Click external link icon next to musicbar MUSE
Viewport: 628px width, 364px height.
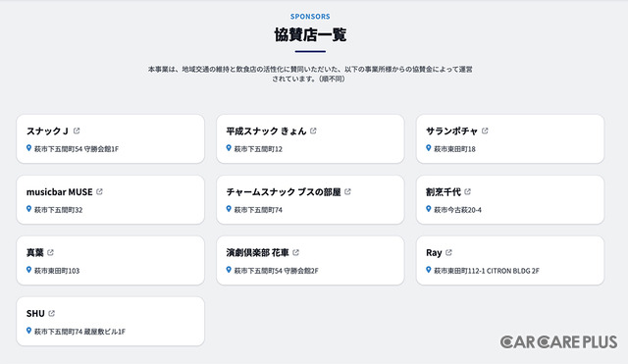(x=99, y=191)
